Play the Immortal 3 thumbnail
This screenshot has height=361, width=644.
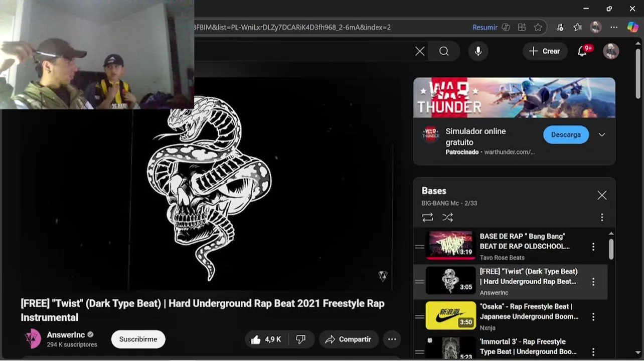click(450, 347)
